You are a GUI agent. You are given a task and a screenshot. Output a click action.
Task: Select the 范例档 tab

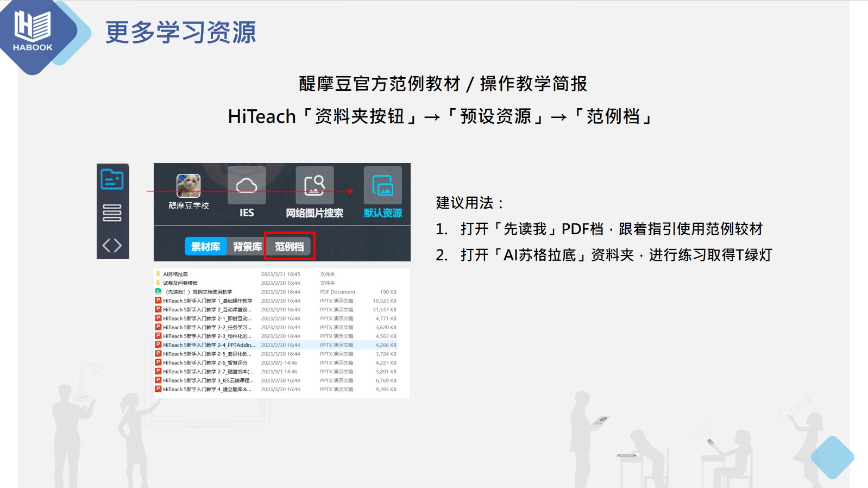pyautogui.click(x=289, y=247)
